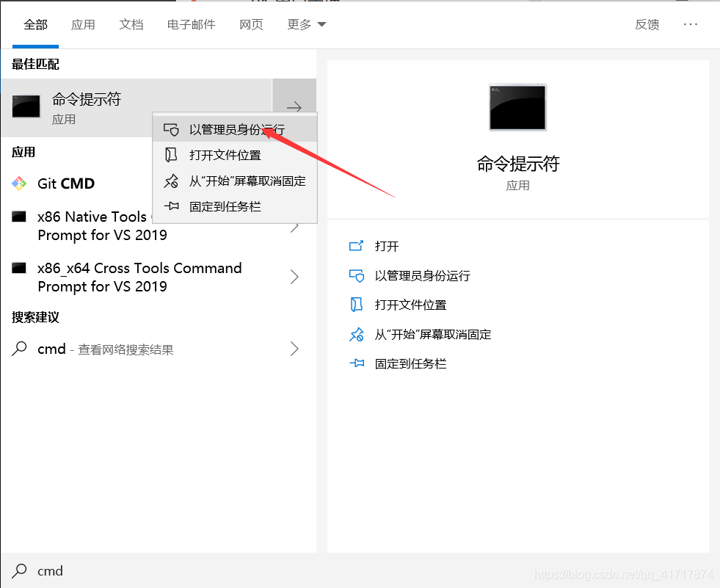Click the unpin from Start icon in right pane

click(x=357, y=334)
